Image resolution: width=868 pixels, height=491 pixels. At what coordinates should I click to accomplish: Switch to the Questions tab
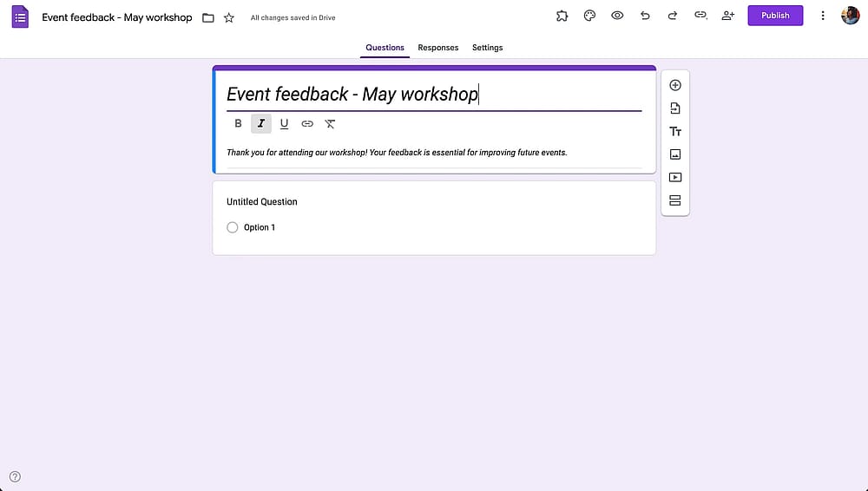[385, 48]
